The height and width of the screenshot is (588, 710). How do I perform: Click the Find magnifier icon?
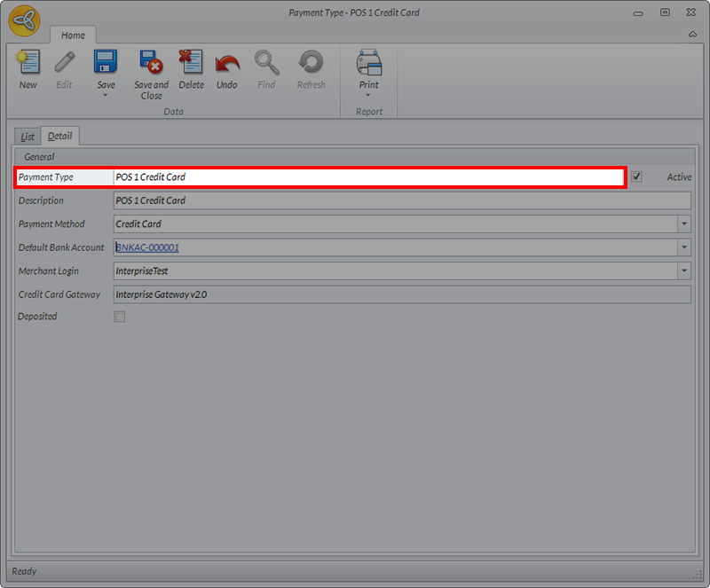point(266,63)
